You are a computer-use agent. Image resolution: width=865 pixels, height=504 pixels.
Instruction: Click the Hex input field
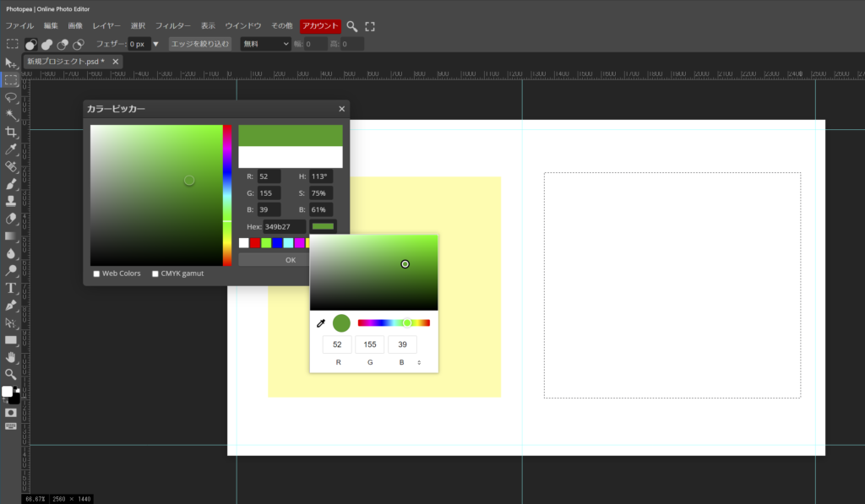pos(284,227)
